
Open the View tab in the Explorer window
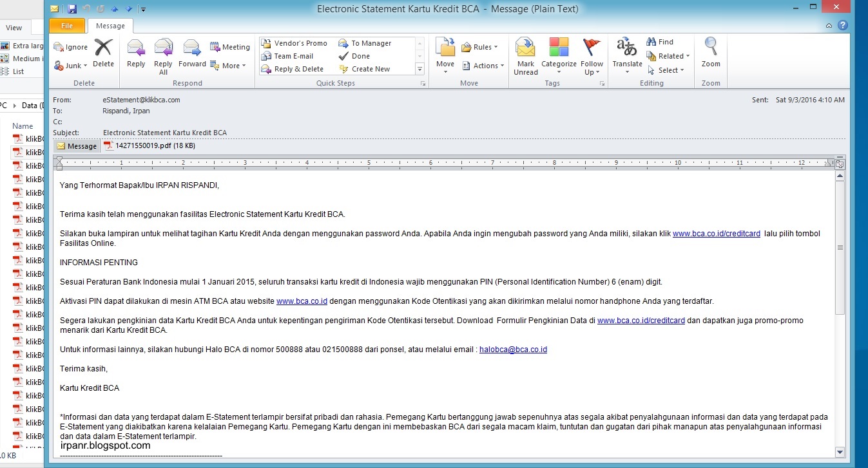click(14, 28)
